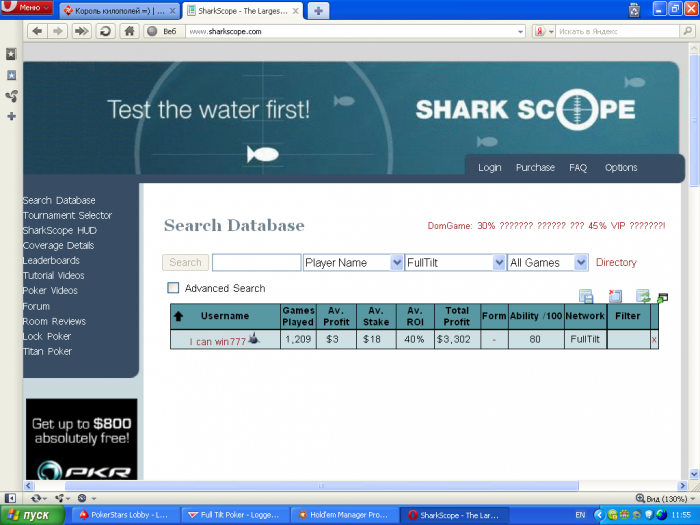Open Yandex search engine selector
Screen dimensions: 700x525
pyautogui.click(x=544, y=32)
